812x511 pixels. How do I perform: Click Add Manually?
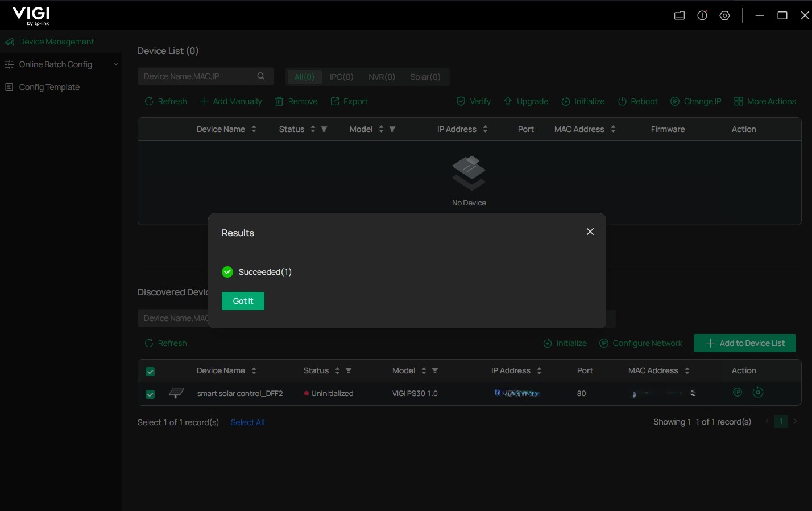[231, 101]
